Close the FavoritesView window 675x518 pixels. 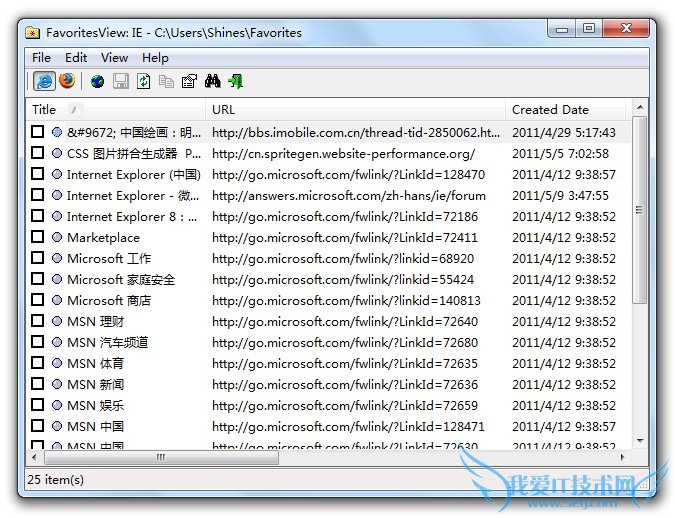(626, 28)
